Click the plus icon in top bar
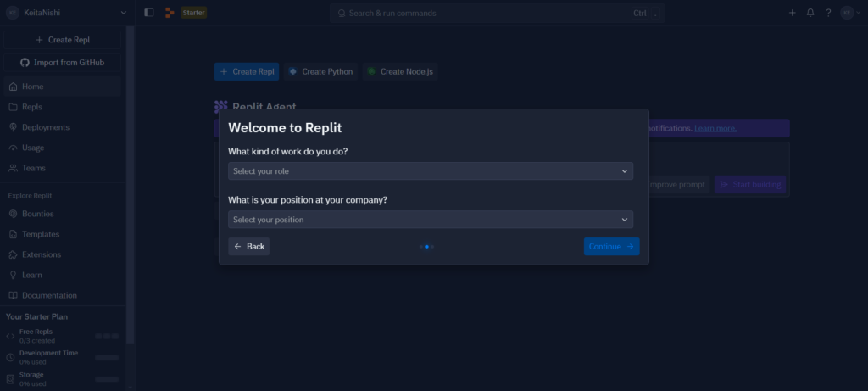 [793, 13]
